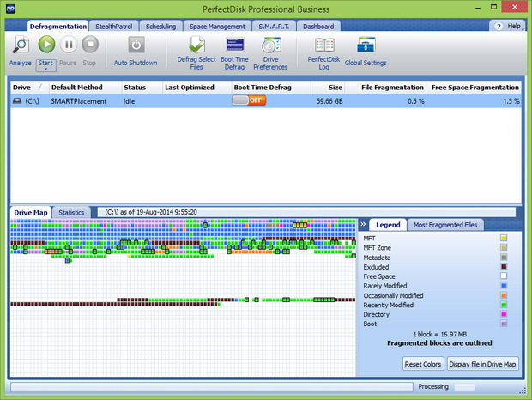Viewport: 532px width, 400px height.
Task: Sort by File Fragmentation column header
Action: (385, 88)
